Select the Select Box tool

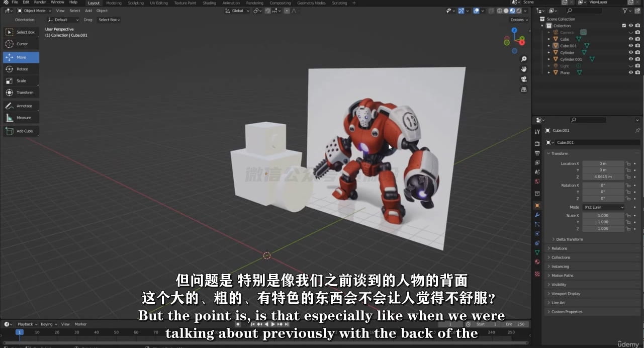coord(21,32)
